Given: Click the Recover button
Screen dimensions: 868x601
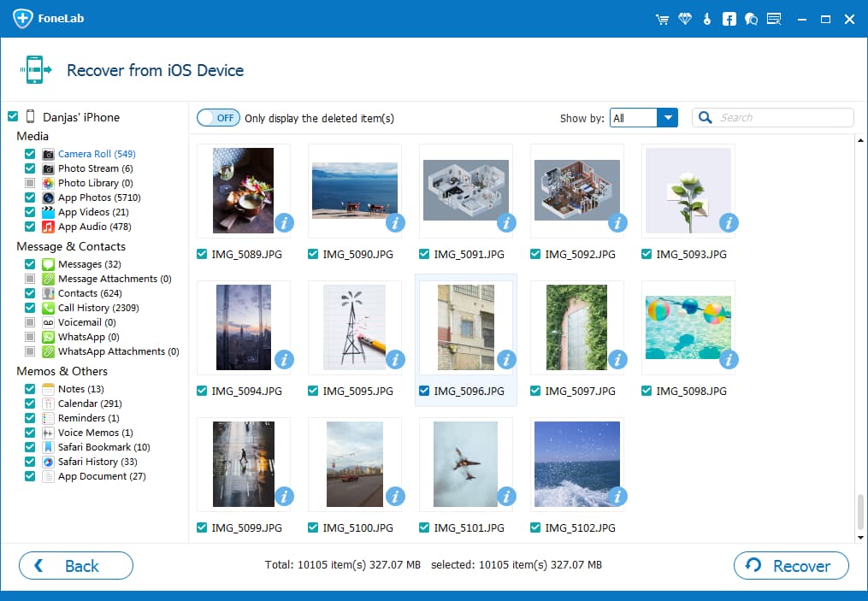Looking at the screenshot, I should point(790,565).
